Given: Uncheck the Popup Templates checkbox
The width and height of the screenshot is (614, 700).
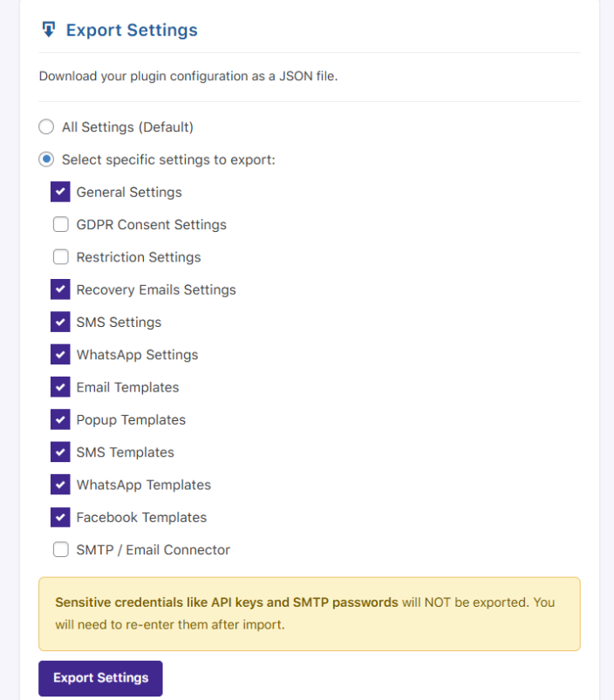Looking at the screenshot, I should [x=60, y=420].
